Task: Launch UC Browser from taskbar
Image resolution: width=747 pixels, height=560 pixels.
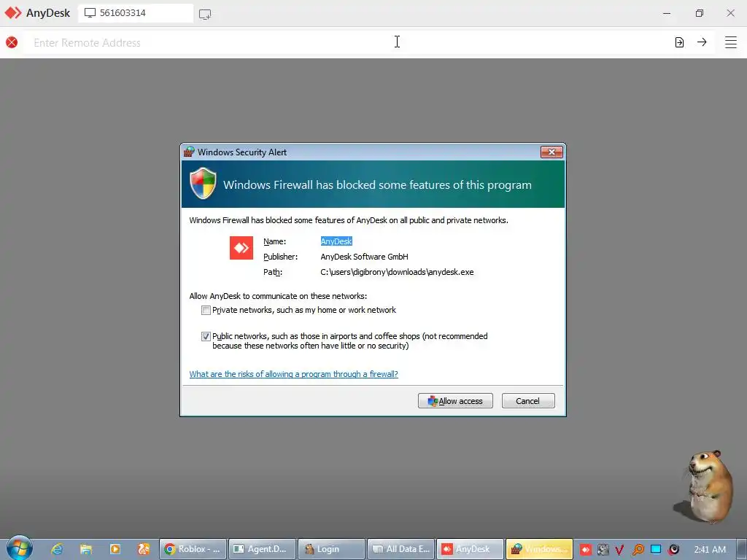Action: 144,549
